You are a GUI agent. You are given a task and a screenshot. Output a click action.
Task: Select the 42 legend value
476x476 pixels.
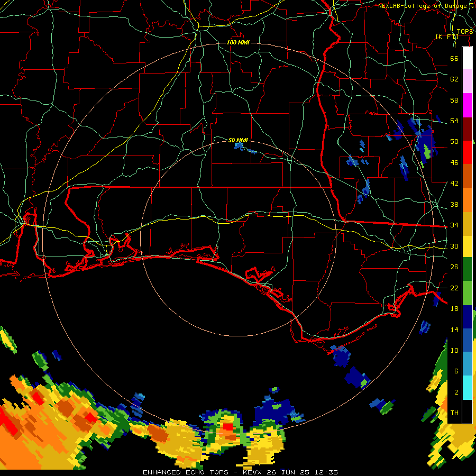[x=454, y=184]
